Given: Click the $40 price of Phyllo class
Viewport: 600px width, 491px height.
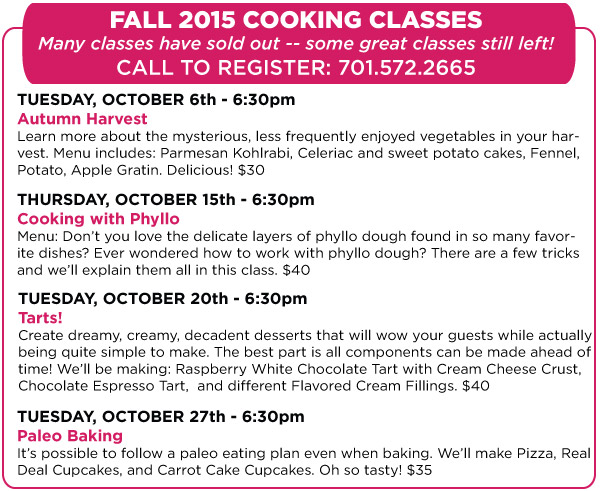Looking at the screenshot, I should pyautogui.click(x=296, y=270).
